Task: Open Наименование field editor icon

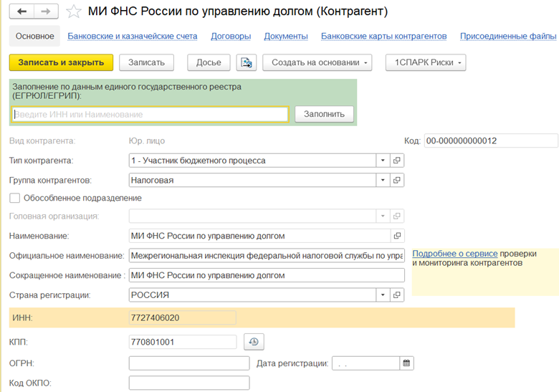Action: (x=397, y=236)
